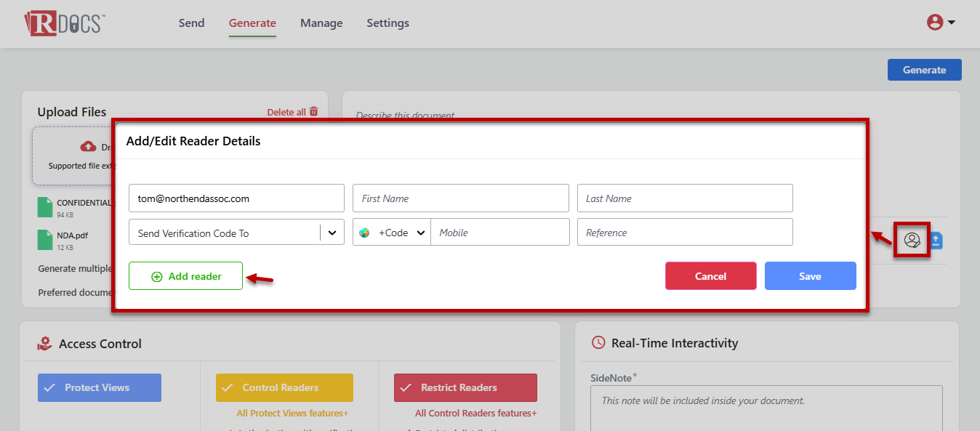Click the blue file upload icon

pyautogui.click(x=936, y=240)
